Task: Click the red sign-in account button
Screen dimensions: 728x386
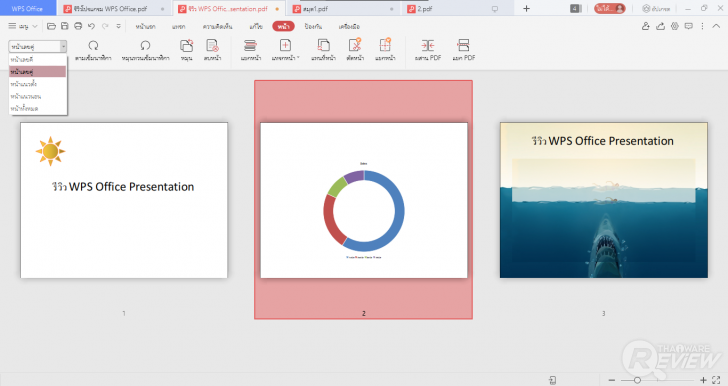Action: pos(610,8)
